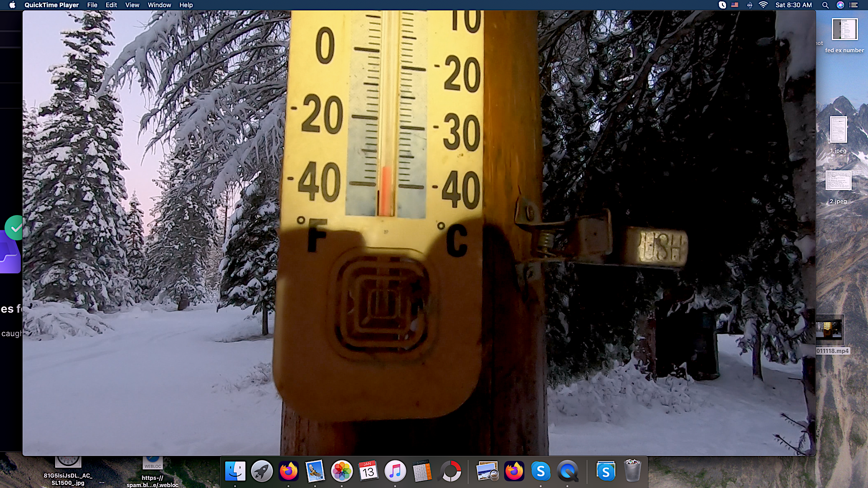Open the Preview app in dock
868x488 pixels.
point(487,471)
